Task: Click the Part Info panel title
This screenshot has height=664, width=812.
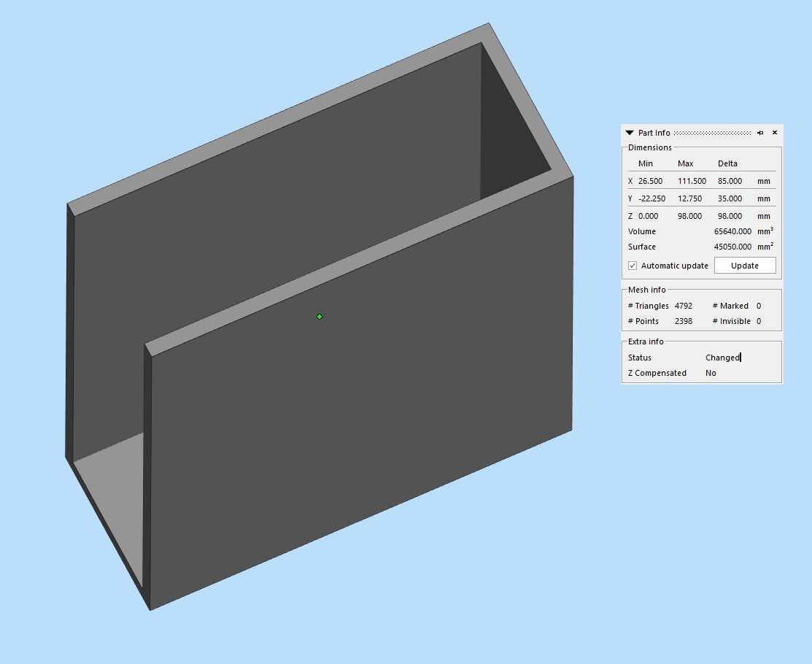Action: [654, 133]
